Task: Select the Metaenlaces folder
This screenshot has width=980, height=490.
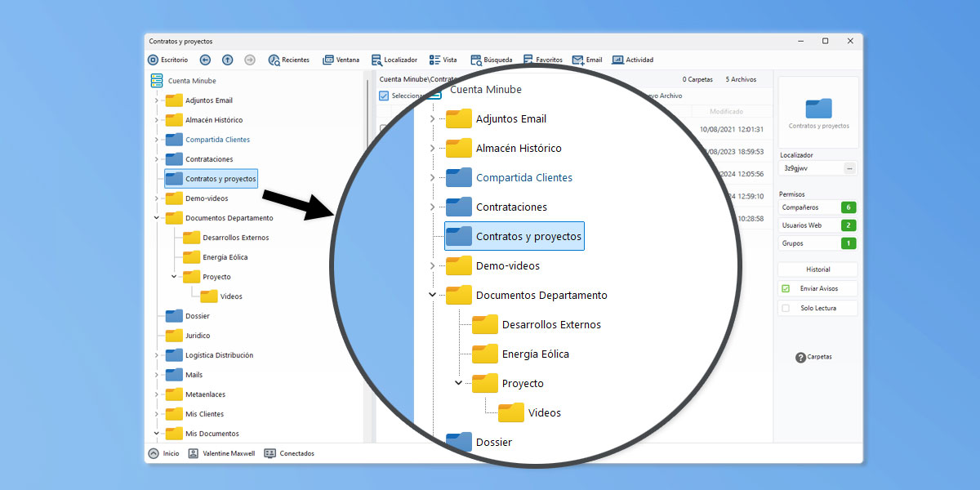Action: [x=194, y=394]
